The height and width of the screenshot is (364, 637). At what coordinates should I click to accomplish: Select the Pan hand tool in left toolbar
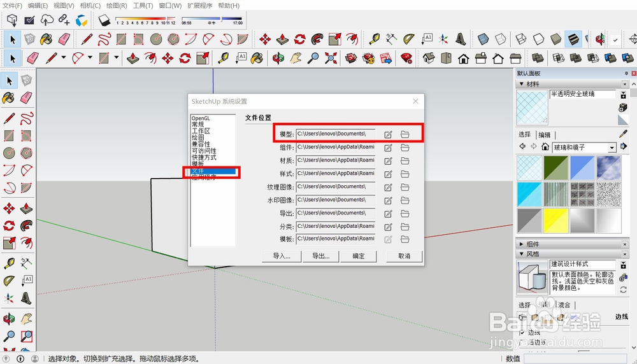26,319
